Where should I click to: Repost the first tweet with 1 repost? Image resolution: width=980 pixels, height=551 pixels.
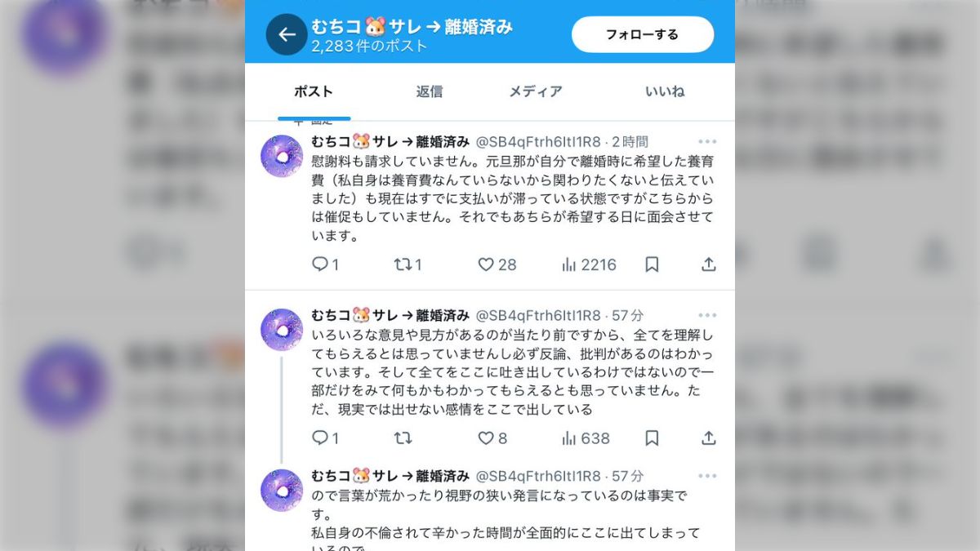[x=408, y=264]
